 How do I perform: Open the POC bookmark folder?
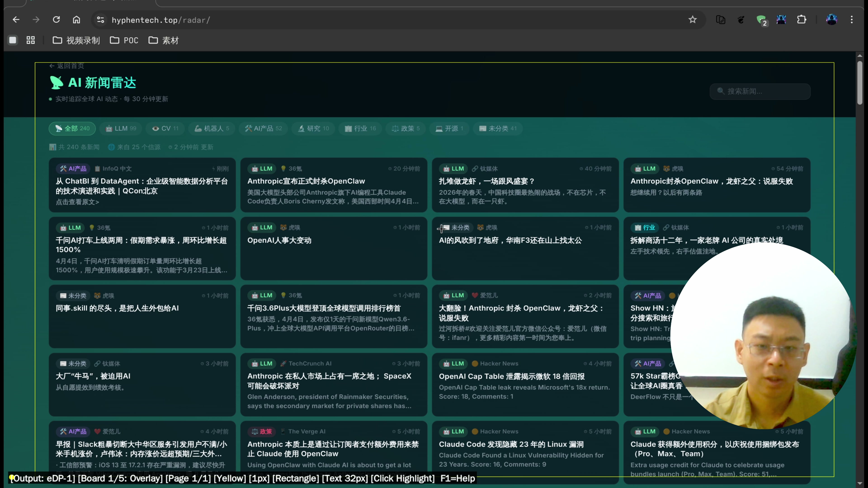click(x=124, y=40)
